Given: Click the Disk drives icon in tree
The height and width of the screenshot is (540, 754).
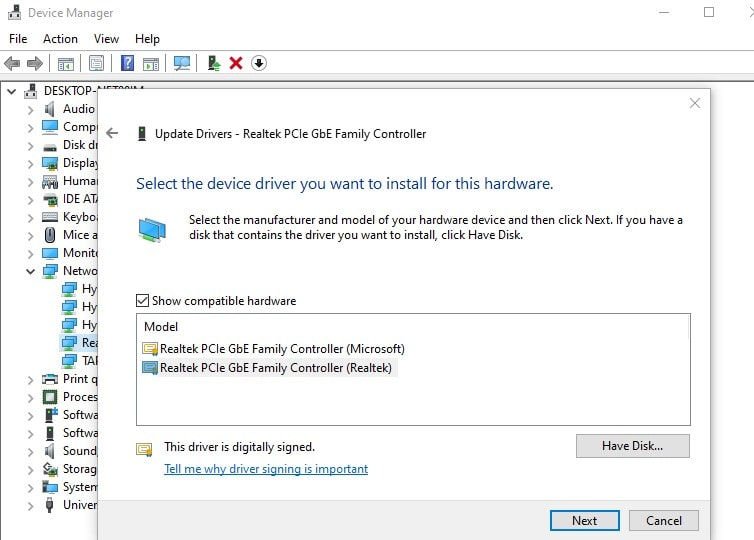Looking at the screenshot, I should pyautogui.click(x=50, y=147).
